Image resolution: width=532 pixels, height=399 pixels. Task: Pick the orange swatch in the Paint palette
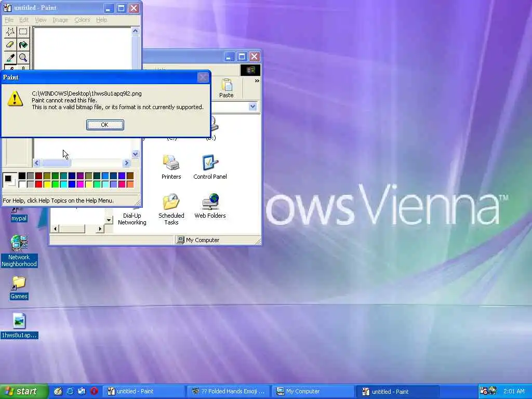tap(130, 184)
